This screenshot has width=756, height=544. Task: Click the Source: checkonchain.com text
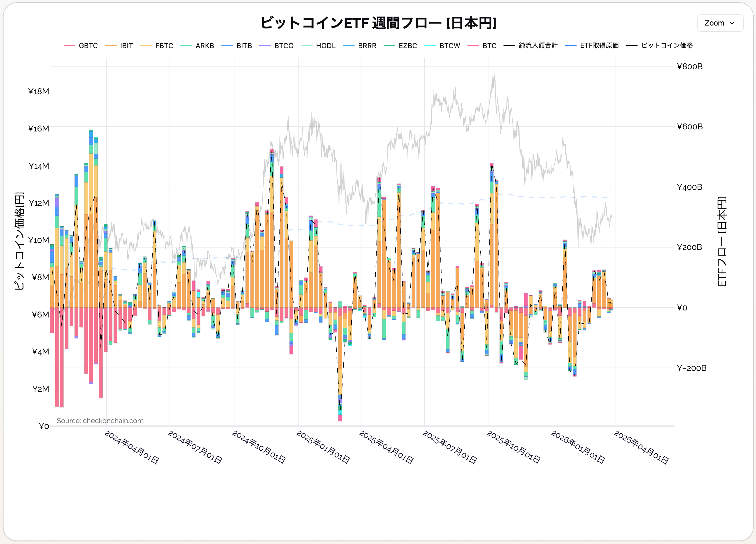coord(100,420)
